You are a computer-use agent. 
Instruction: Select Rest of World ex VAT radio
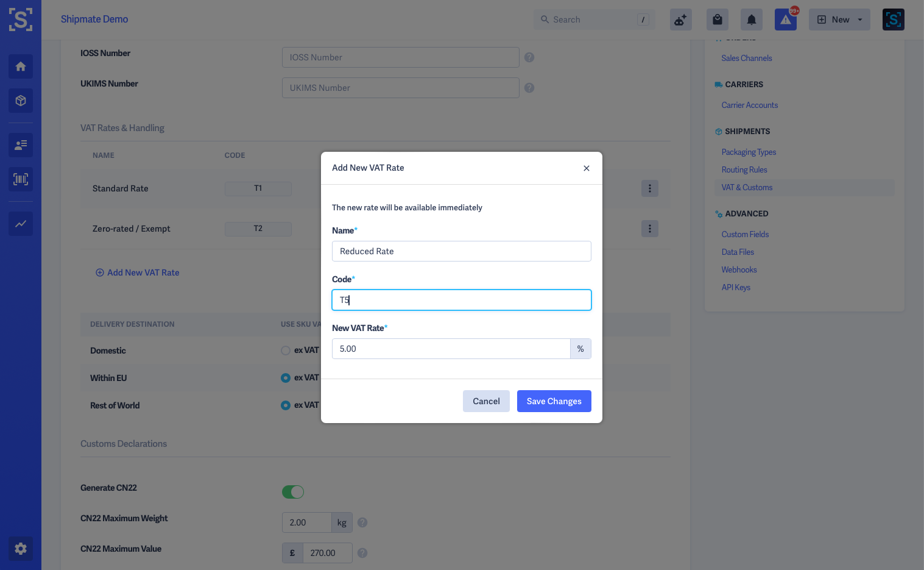[x=285, y=405]
